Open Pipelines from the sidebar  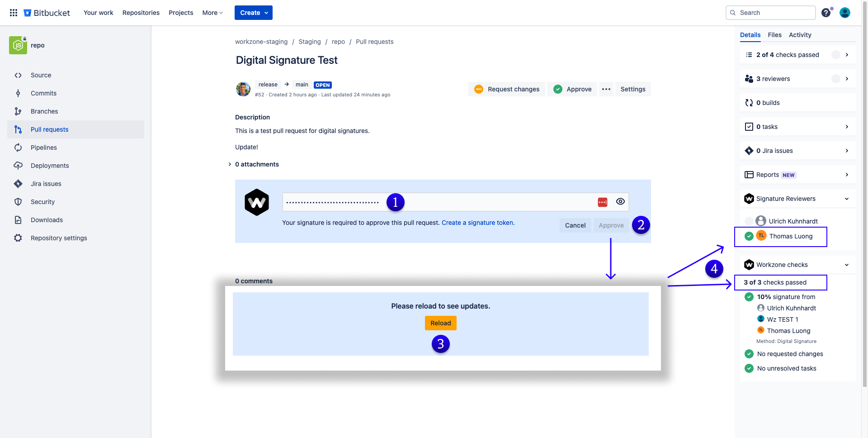click(43, 148)
